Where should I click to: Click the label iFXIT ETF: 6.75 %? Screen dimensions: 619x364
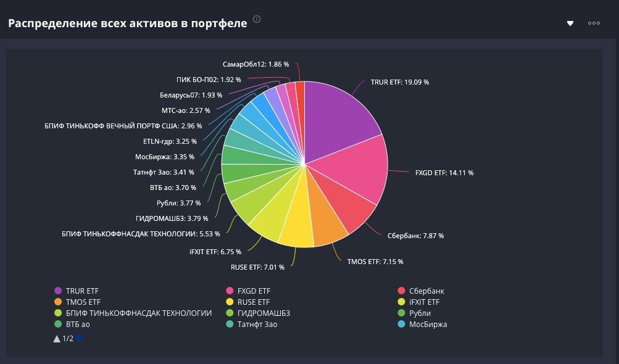click(215, 252)
